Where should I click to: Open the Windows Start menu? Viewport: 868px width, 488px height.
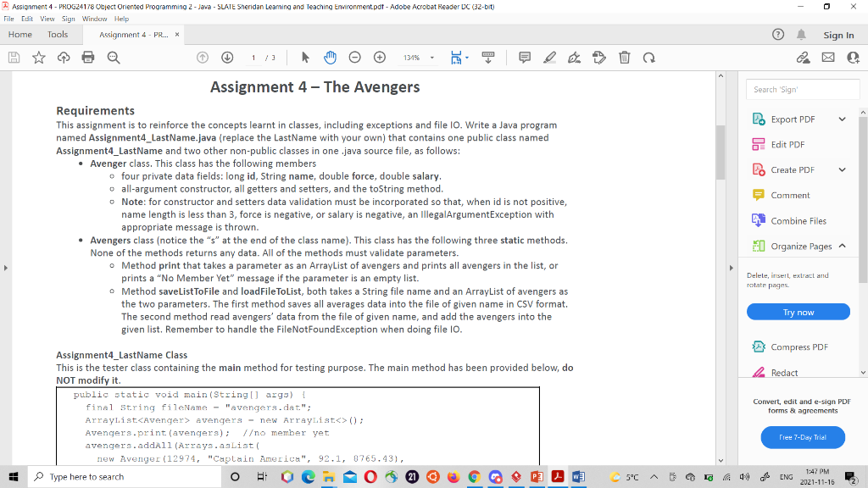point(14,476)
